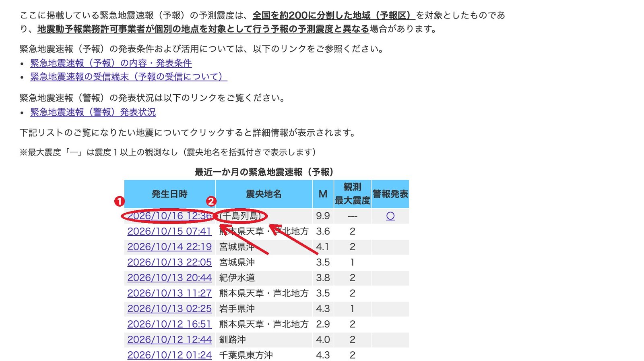Click the warning-issued circle mark link

point(390,216)
